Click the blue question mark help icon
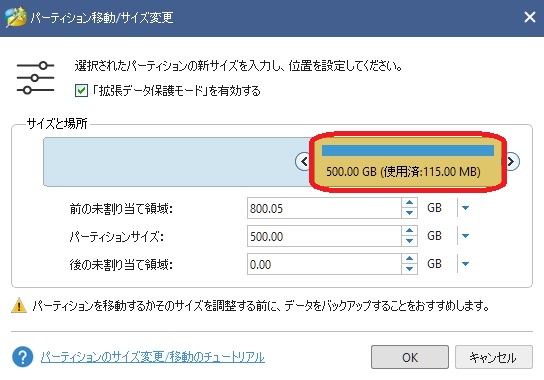Image resolution: width=544 pixels, height=380 pixels. [23, 357]
